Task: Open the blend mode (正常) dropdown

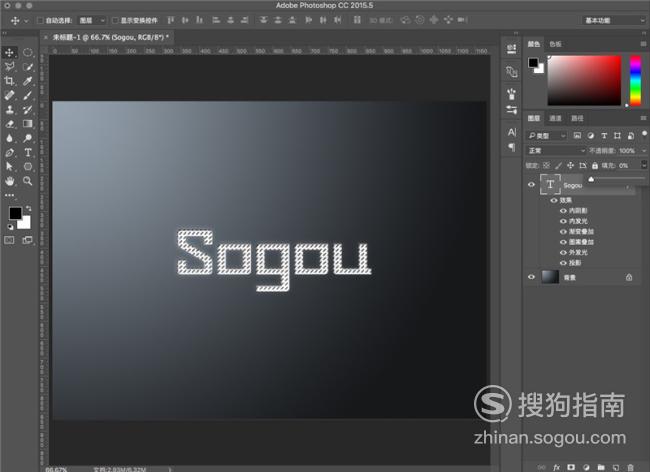Action: point(556,150)
